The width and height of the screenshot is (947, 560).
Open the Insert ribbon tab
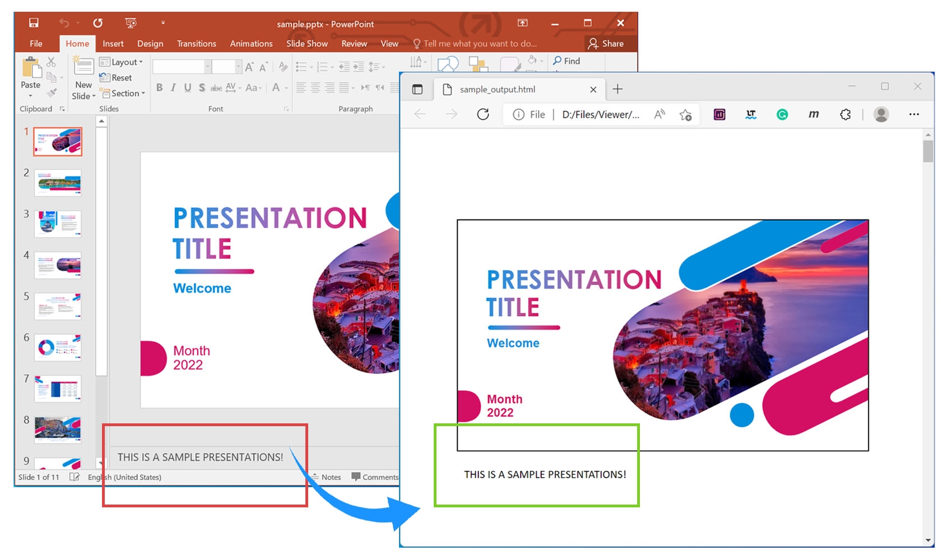point(113,43)
